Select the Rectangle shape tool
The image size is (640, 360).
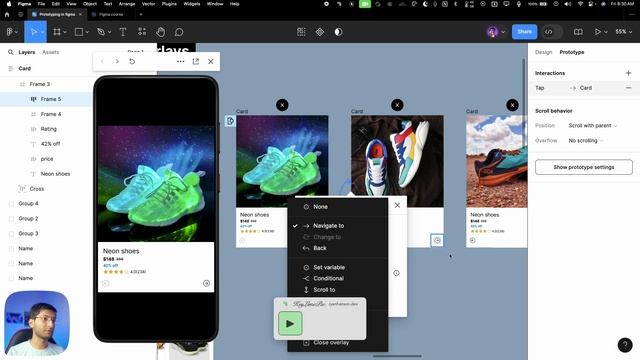(x=79, y=32)
